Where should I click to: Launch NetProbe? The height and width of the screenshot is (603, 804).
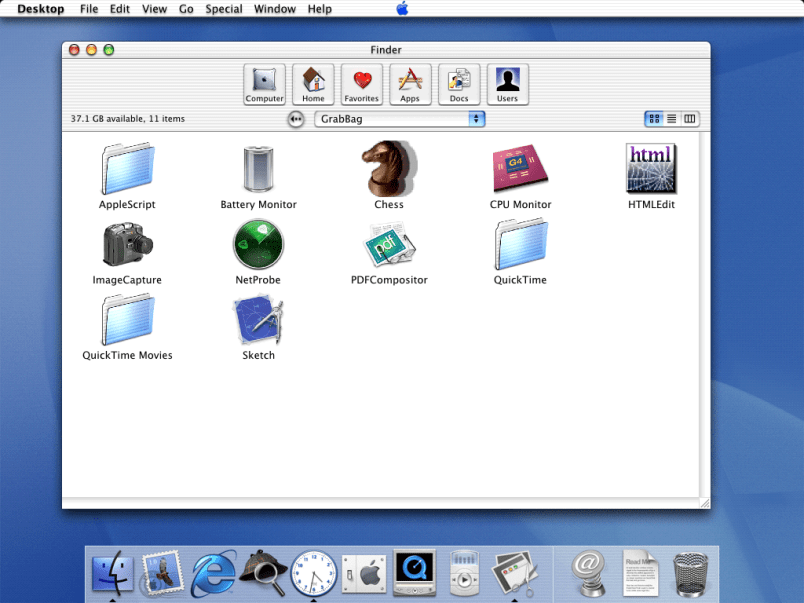click(258, 245)
